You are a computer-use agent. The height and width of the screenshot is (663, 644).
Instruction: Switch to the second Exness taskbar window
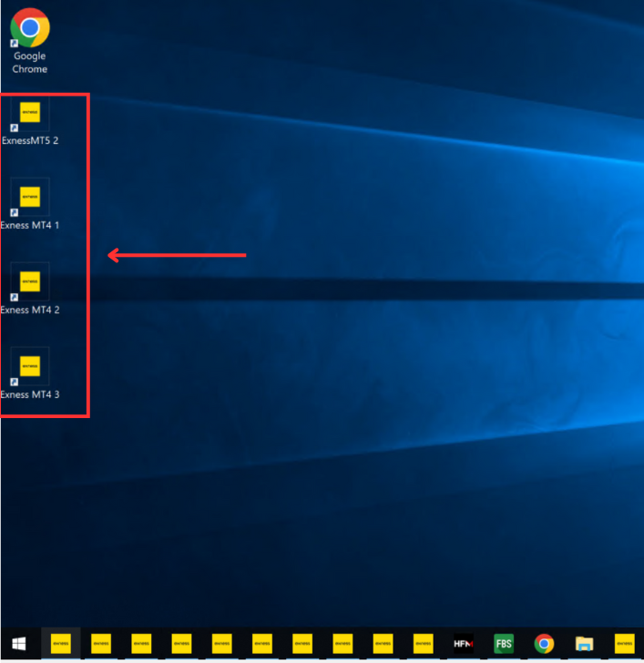(100, 644)
